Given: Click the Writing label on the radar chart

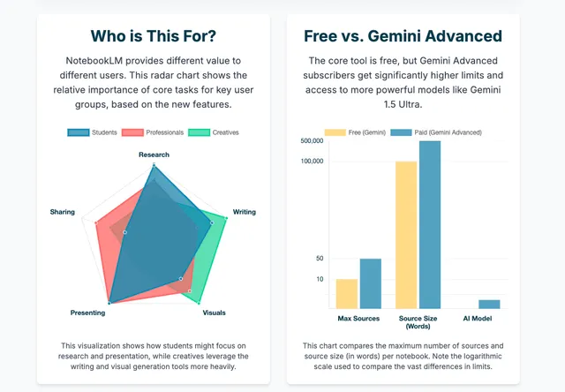Looking at the screenshot, I should 244,212.
